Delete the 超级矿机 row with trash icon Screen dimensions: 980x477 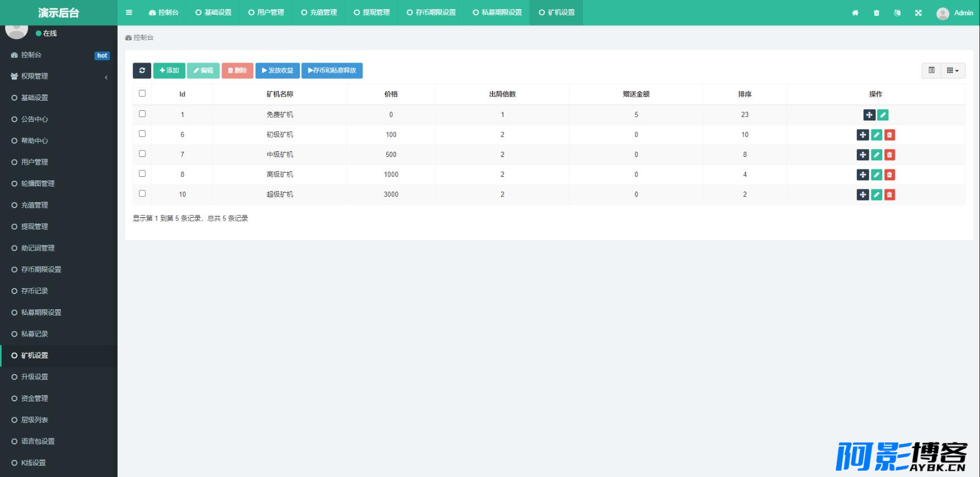coord(890,194)
